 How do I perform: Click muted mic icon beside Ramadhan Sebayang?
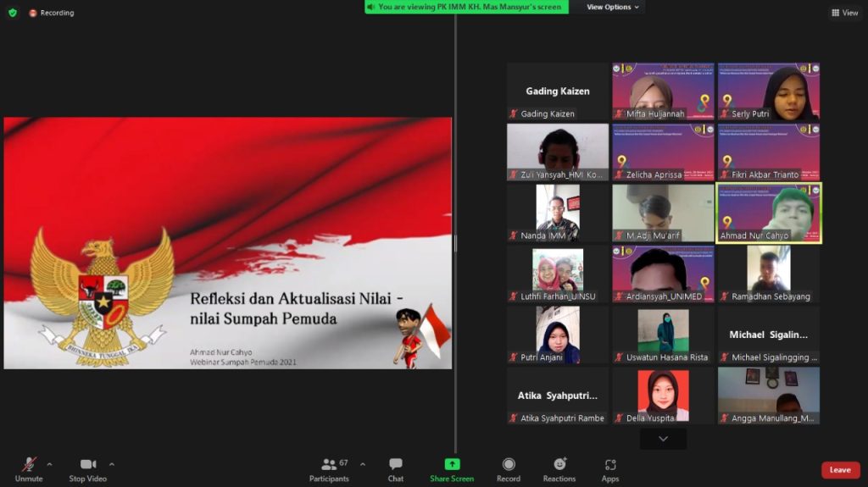pos(724,296)
